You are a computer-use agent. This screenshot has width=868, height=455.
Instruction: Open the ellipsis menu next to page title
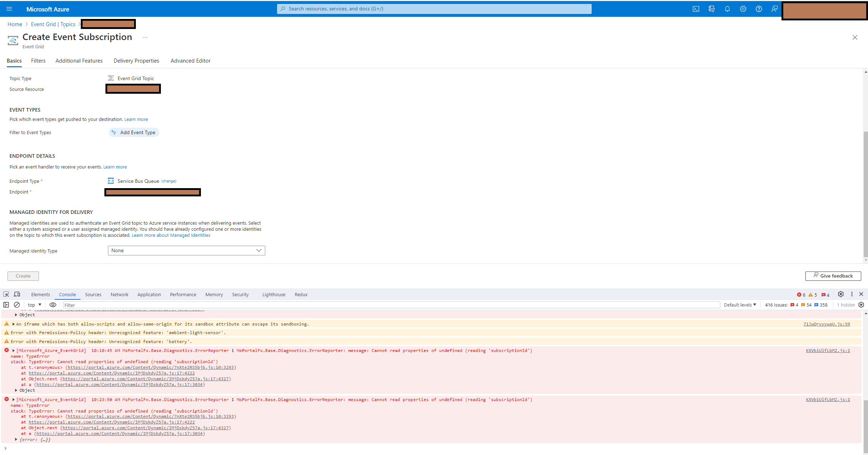pyautogui.click(x=145, y=37)
